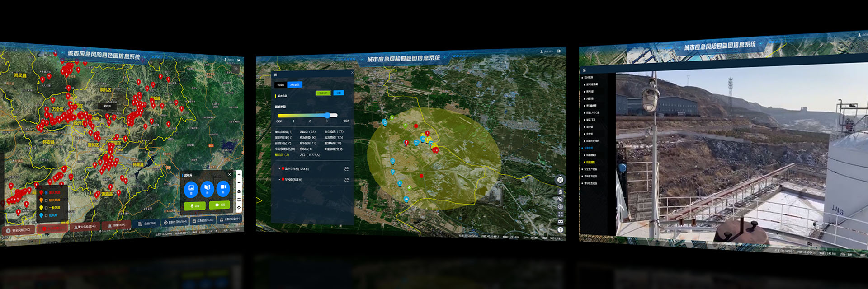Click link icon beside first related school

[x=346, y=169]
